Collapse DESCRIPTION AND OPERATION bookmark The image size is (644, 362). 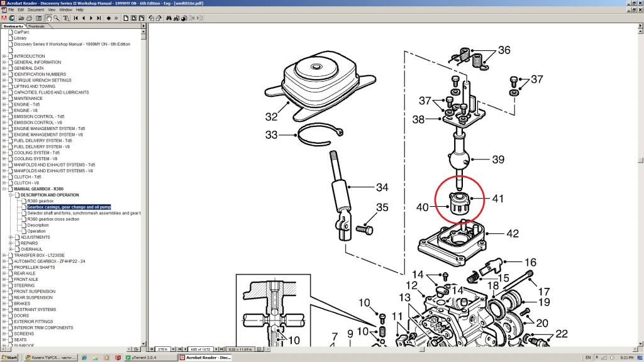11,195
